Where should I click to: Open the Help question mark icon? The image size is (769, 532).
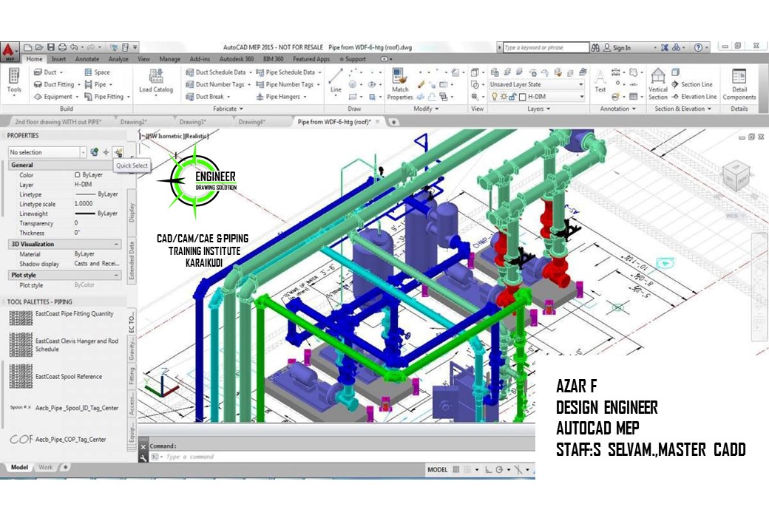(698, 47)
